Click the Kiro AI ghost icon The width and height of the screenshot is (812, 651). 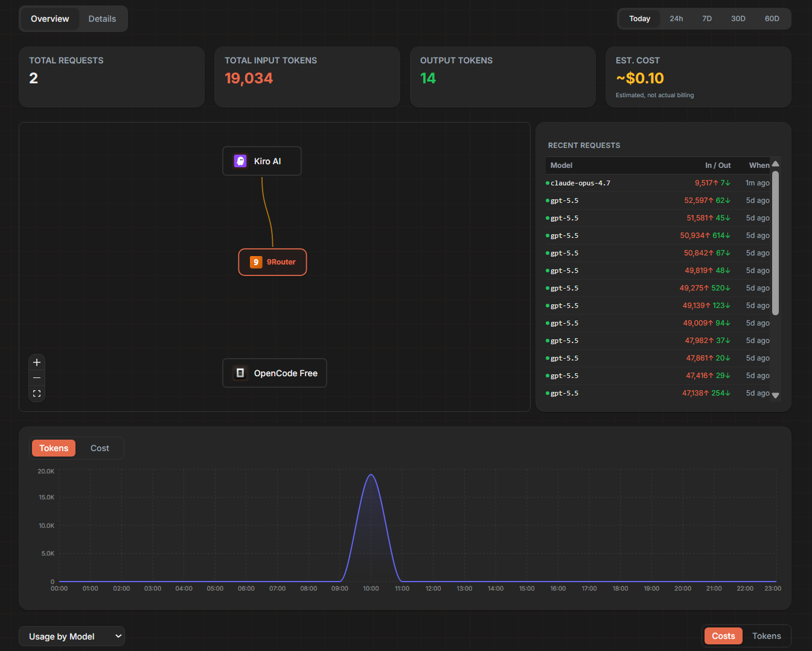[240, 161]
